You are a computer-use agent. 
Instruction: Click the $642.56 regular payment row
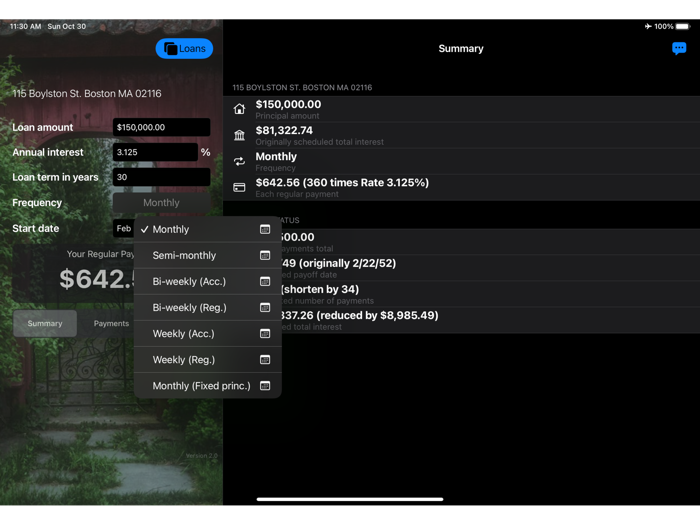(462, 188)
